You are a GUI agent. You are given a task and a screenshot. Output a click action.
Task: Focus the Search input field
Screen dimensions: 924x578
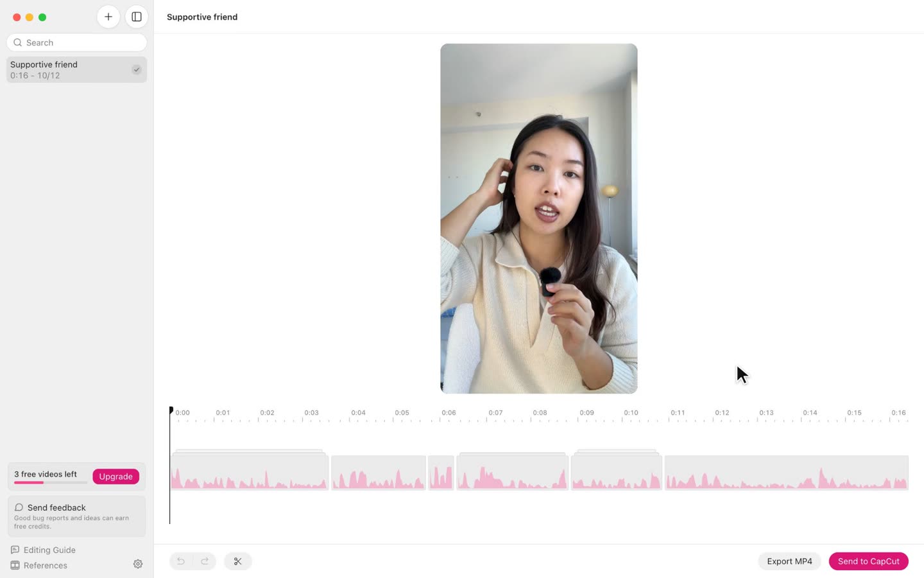(77, 42)
